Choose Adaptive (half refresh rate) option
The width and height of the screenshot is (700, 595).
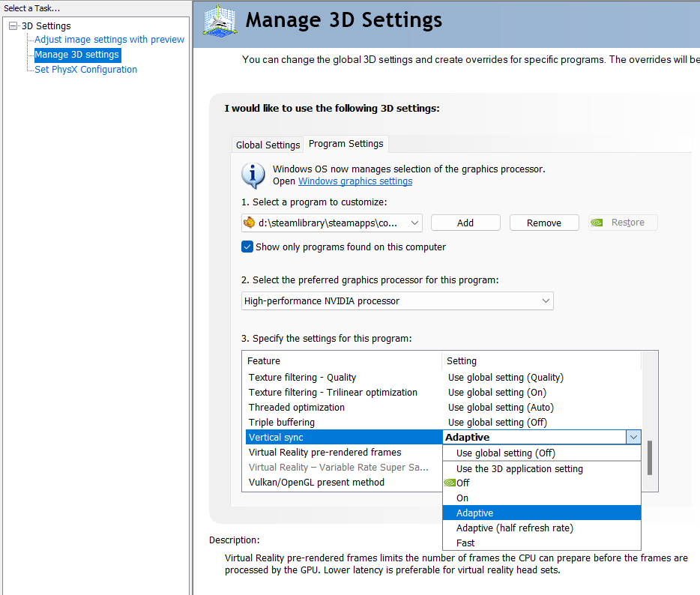[514, 528]
